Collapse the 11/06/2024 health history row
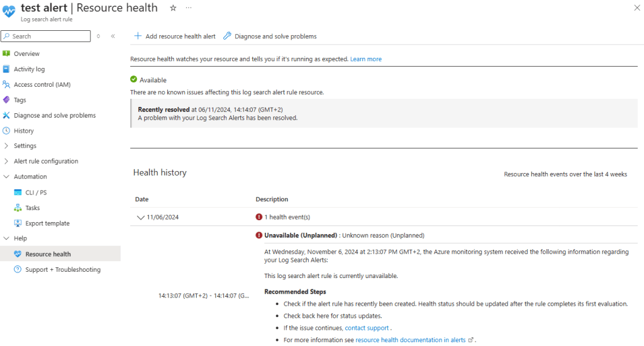644x346 pixels. coord(140,217)
